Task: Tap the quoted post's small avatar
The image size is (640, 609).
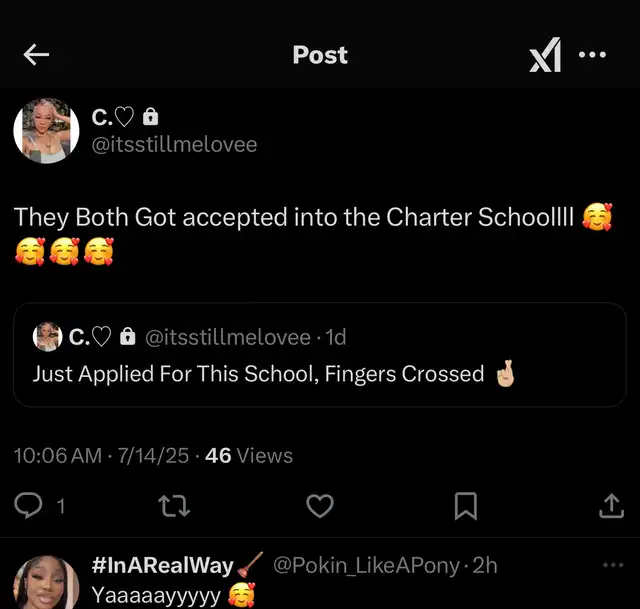Action: (47, 337)
